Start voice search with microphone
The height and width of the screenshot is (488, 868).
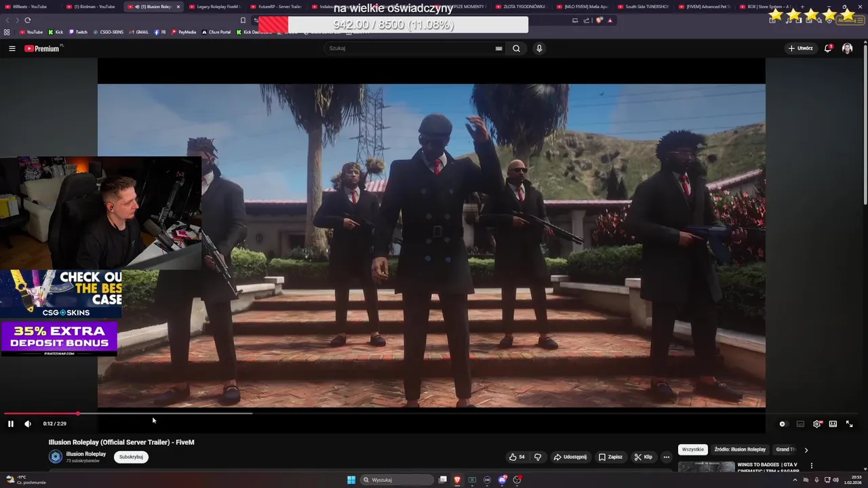[539, 48]
